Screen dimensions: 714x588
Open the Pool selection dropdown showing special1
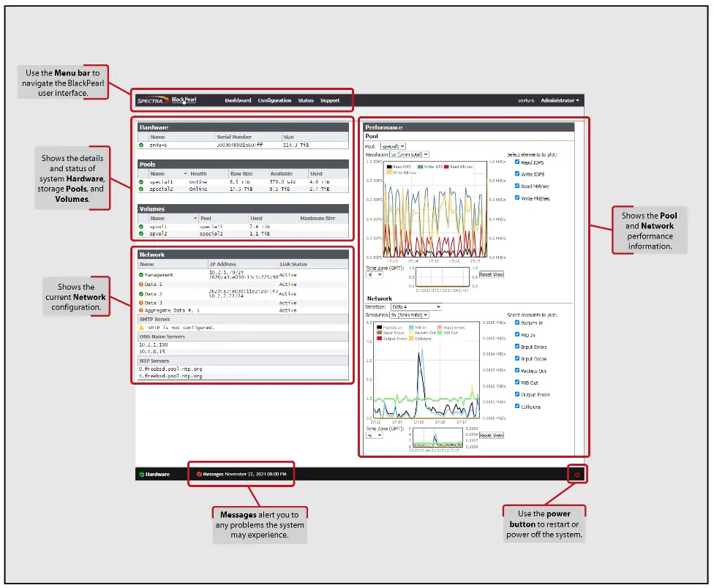coord(392,146)
